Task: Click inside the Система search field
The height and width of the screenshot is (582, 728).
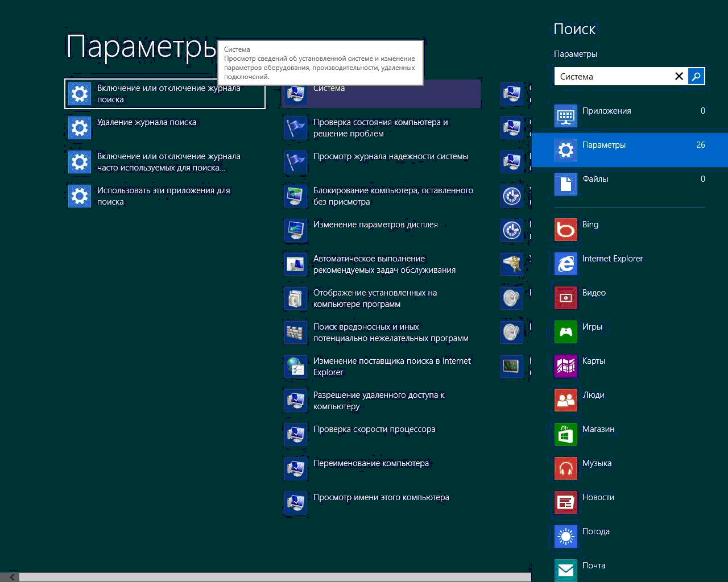Action: [611, 76]
